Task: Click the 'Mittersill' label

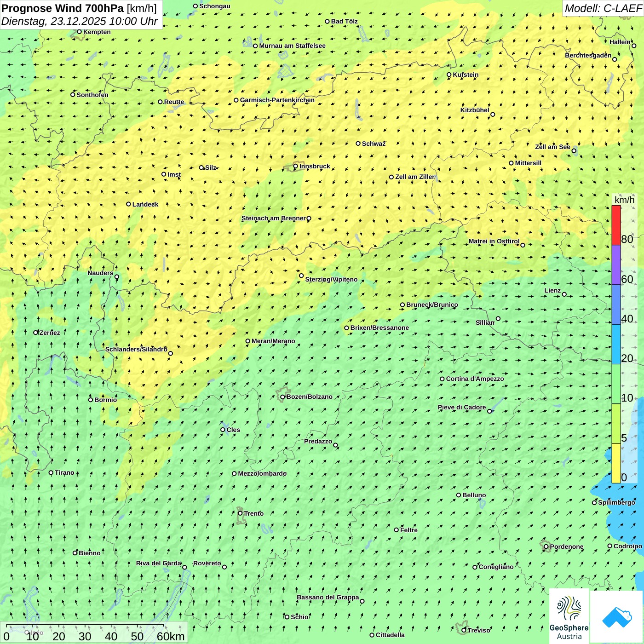Action: click(x=528, y=163)
